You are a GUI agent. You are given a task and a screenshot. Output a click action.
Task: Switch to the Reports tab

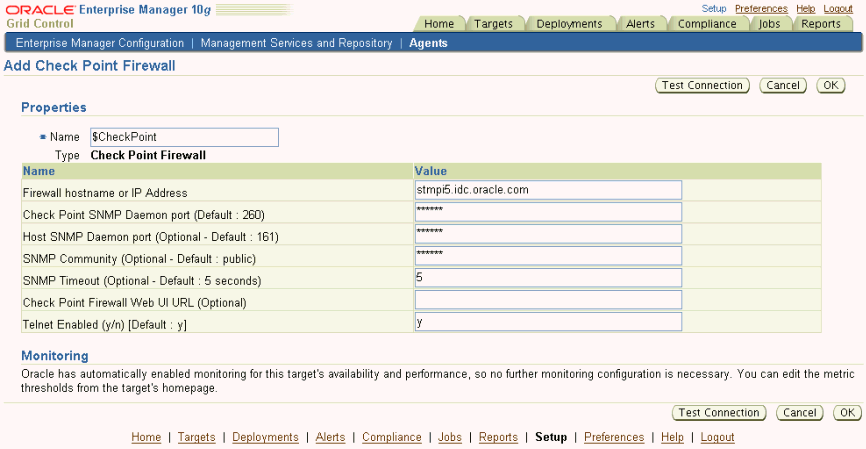click(821, 24)
